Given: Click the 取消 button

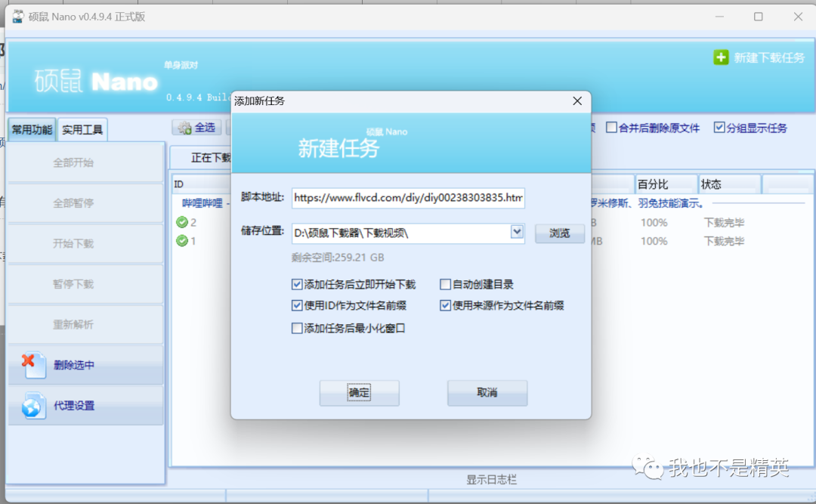Looking at the screenshot, I should tap(487, 393).
